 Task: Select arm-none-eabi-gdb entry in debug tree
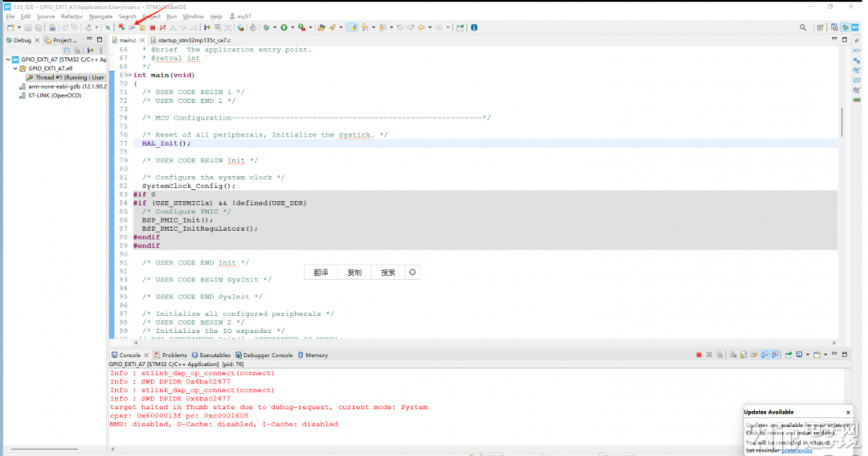tap(63, 86)
